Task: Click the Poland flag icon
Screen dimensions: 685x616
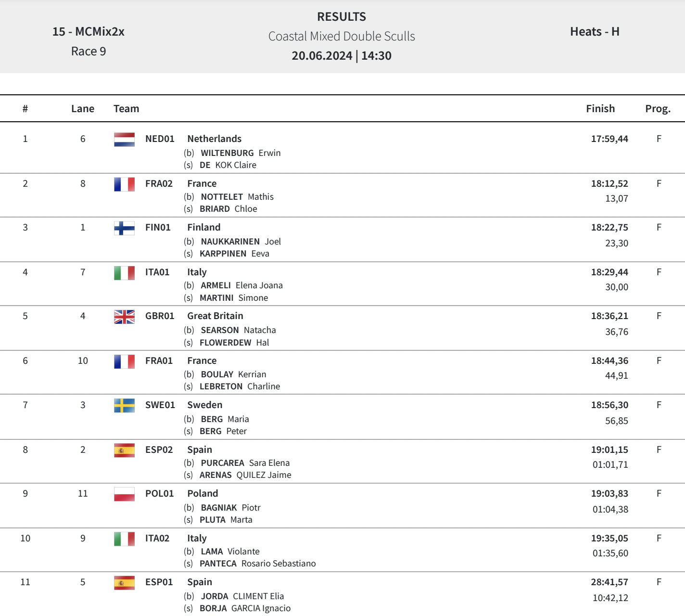Action: pyautogui.click(x=124, y=494)
